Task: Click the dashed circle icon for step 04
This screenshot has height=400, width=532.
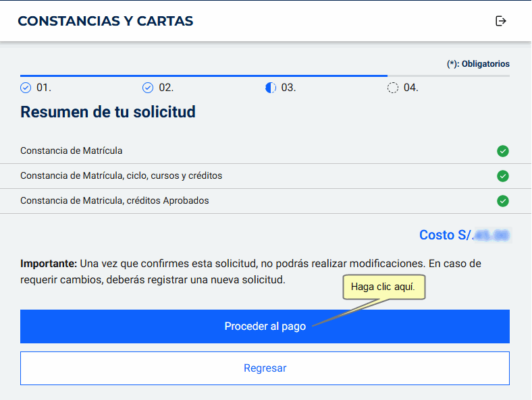Action: pos(393,88)
